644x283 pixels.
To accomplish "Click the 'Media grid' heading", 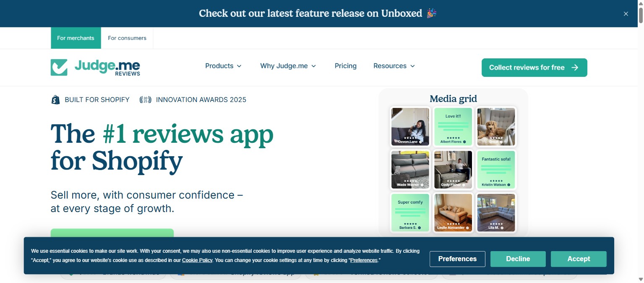I will [x=453, y=99].
